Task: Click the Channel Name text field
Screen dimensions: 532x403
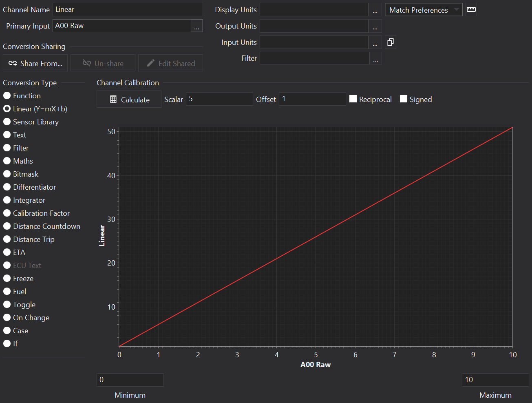Action: click(127, 9)
